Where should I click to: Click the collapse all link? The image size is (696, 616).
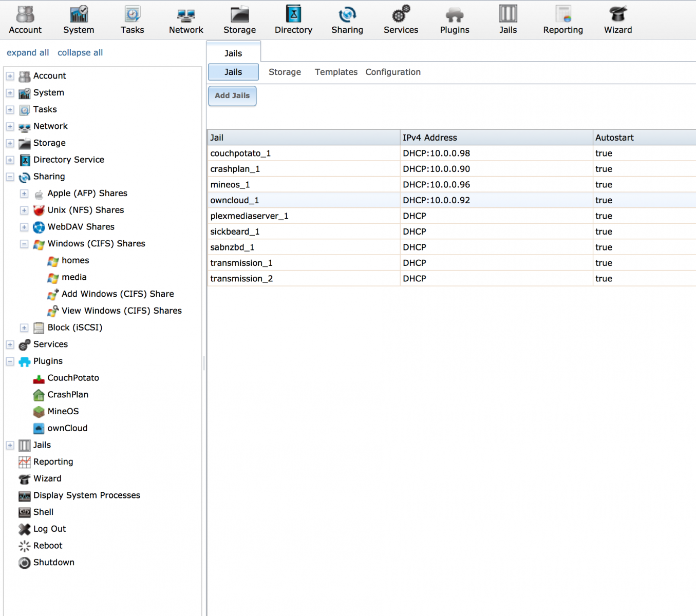80,52
